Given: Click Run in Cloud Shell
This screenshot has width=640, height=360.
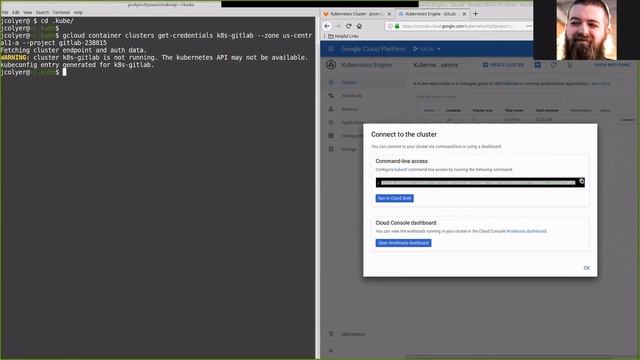Looking at the screenshot, I should pyautogui.click(x=394, y=198).
